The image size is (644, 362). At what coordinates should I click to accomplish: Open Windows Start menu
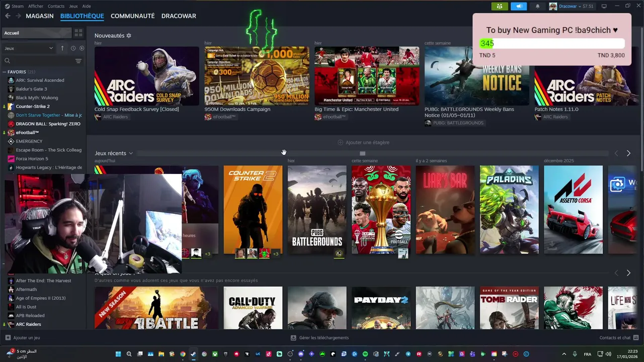[118, 354]
